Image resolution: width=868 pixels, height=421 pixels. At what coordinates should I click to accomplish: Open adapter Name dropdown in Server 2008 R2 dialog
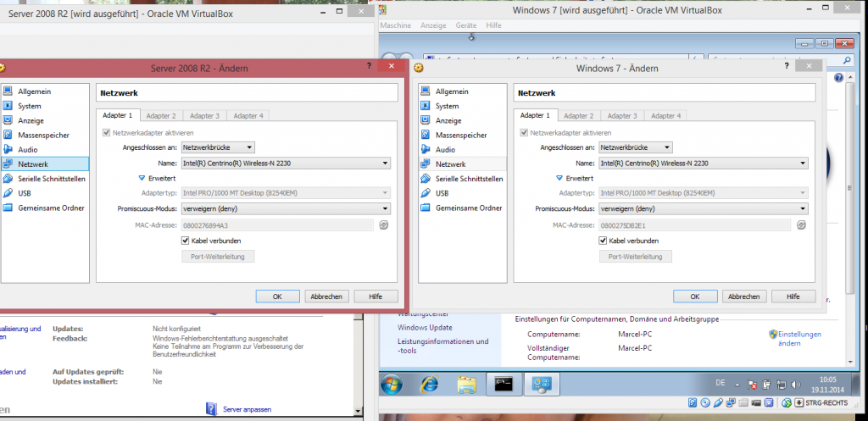pos(286,163)
